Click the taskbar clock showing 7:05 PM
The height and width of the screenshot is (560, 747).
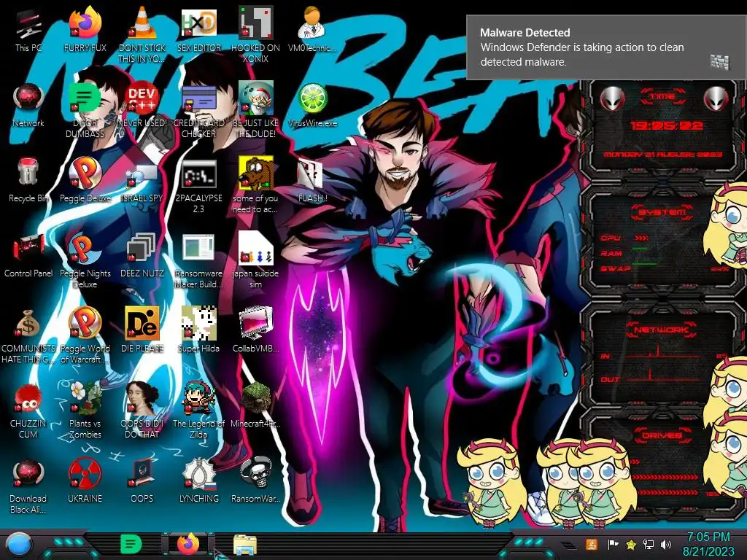coord(708,544)
